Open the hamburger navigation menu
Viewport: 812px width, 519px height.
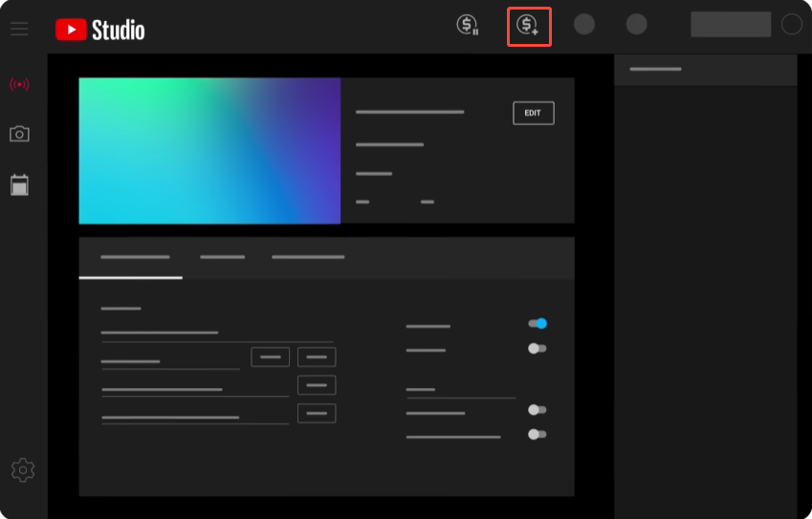click(19, 29)
